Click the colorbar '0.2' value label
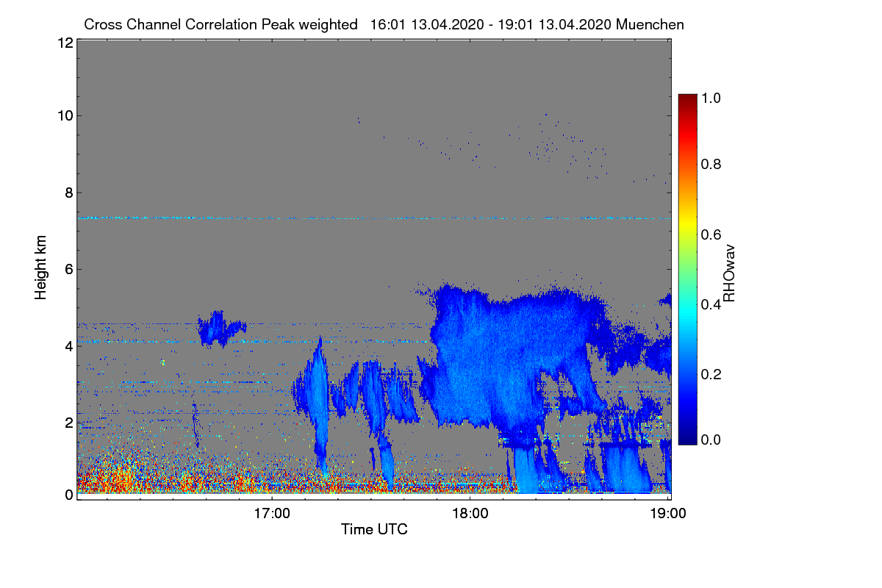The width and height of the screenshot is (882, 588). (712, 373)
